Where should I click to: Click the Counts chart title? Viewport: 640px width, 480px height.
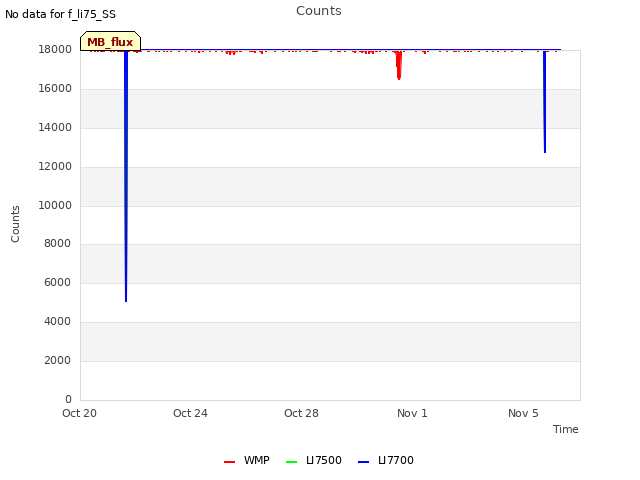(319, 11)
